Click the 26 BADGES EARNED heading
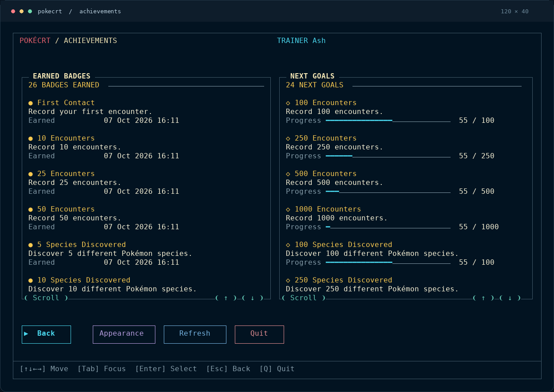Image resolution: width=554 pixels, height=392 pixels. 64,85
